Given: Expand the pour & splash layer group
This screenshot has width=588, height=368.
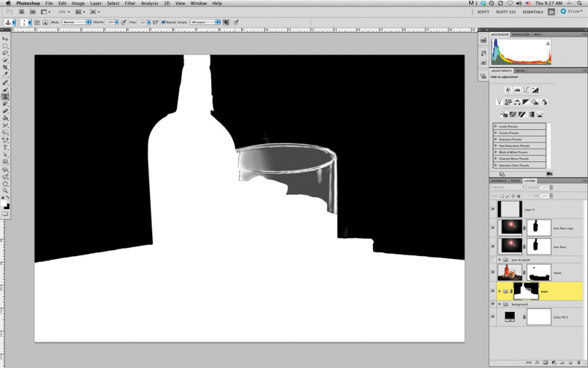Looking at the screenshot, I should pos(499,260).
